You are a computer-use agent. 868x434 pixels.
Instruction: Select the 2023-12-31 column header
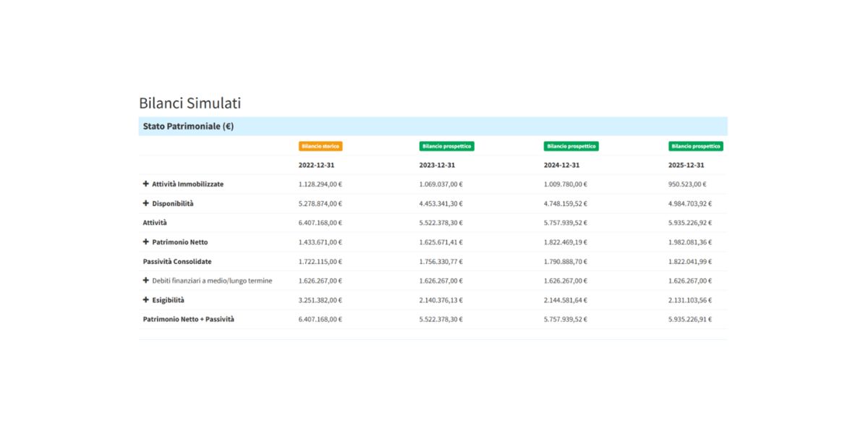(x=437, y=165)
